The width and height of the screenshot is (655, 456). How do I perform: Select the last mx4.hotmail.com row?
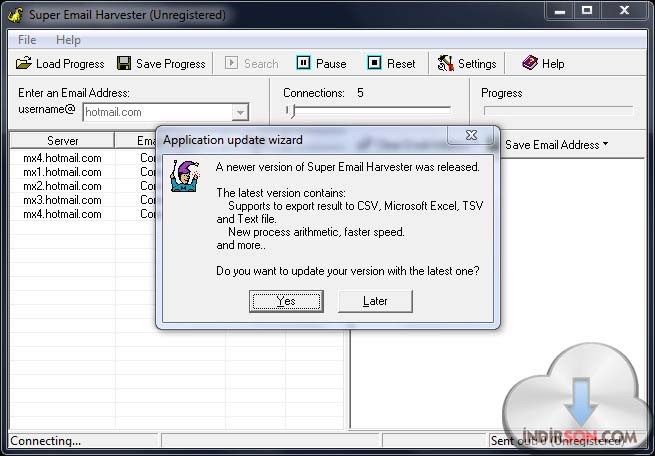[62, 214]
